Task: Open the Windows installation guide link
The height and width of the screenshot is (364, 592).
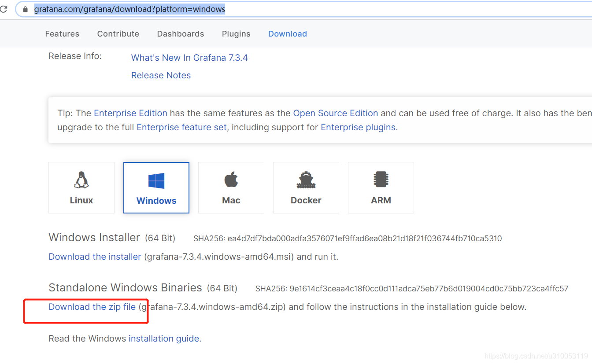Action: coord(164,338)
